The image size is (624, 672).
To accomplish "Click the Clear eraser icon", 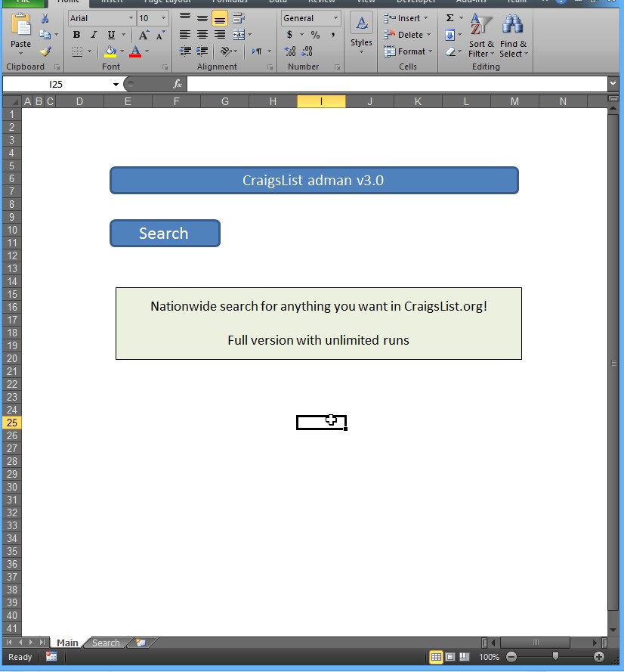I will (x=450, y=51).
